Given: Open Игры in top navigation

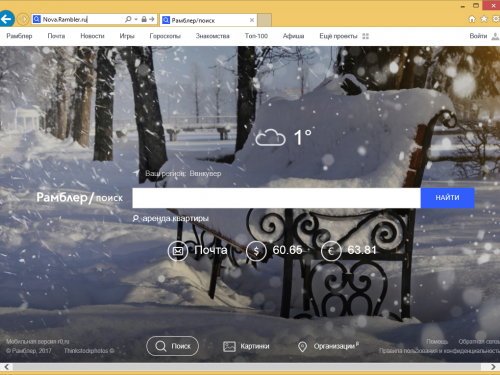Looking at the screenshot, I should pyautogui.click(x=127, y=36).
